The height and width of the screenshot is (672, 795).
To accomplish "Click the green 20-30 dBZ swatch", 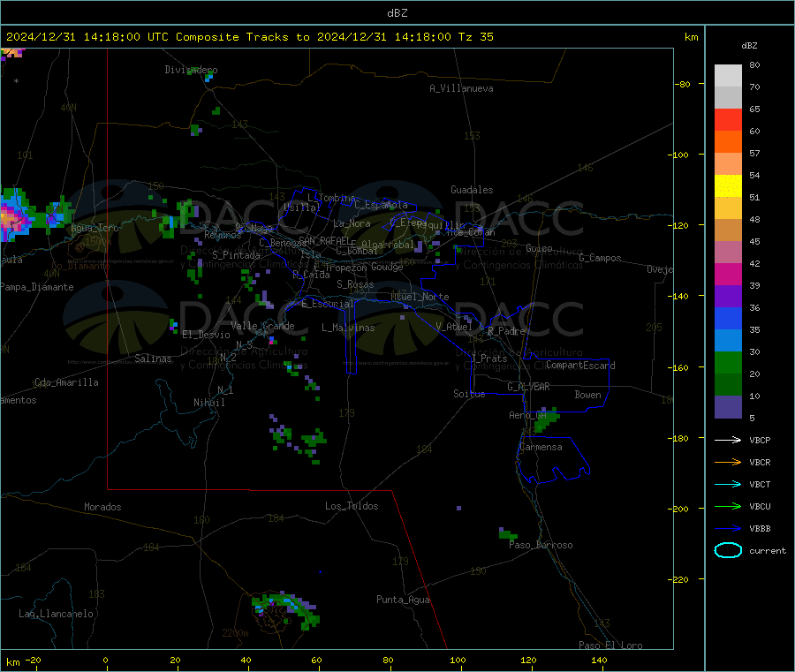I will coord(728,362).
